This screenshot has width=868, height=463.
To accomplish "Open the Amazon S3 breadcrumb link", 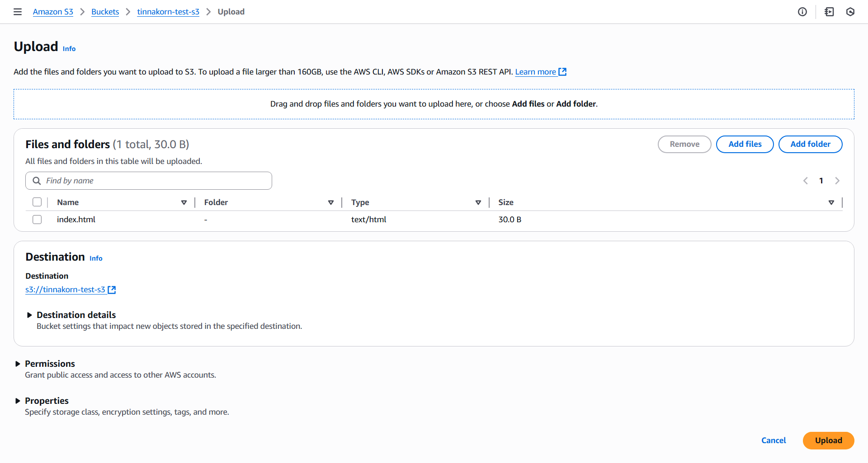I will coord(53,12).
